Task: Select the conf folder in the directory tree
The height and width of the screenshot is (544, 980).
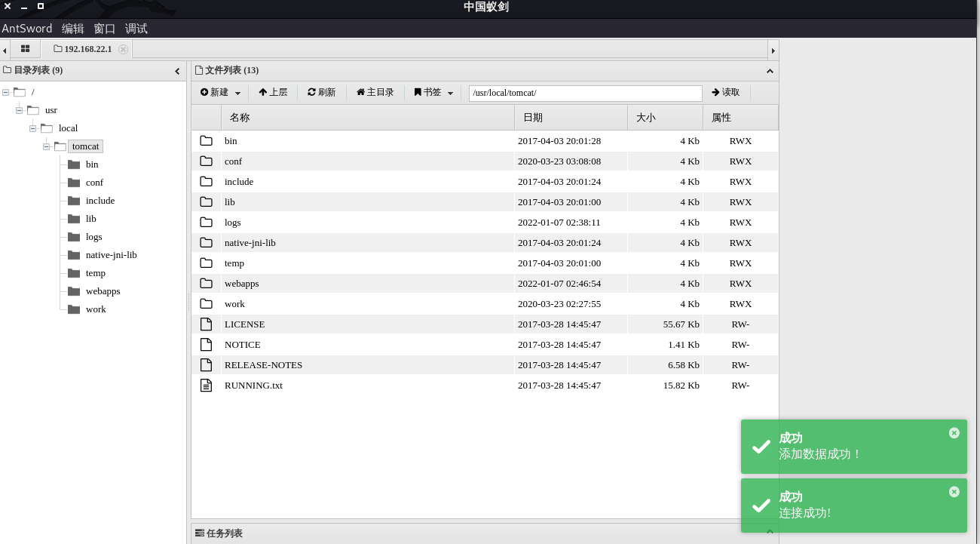Action: coord(94,183)
